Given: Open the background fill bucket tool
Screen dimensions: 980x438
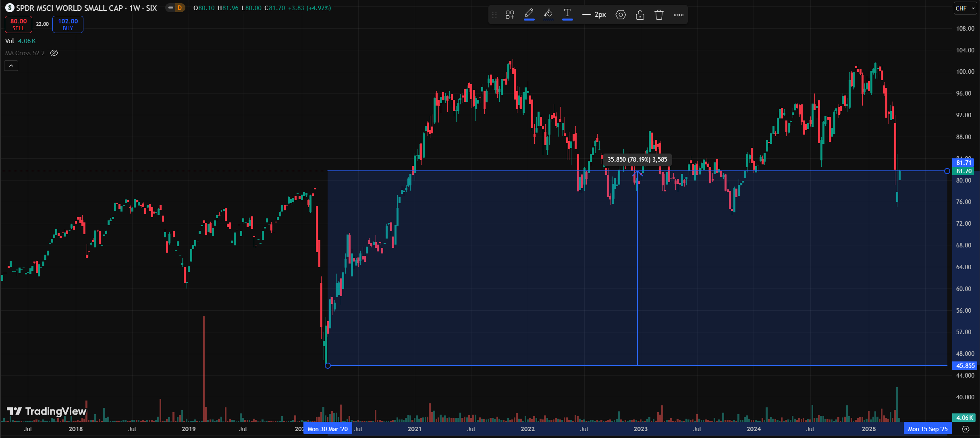Looking at the screenshot, I should [548, 14].
